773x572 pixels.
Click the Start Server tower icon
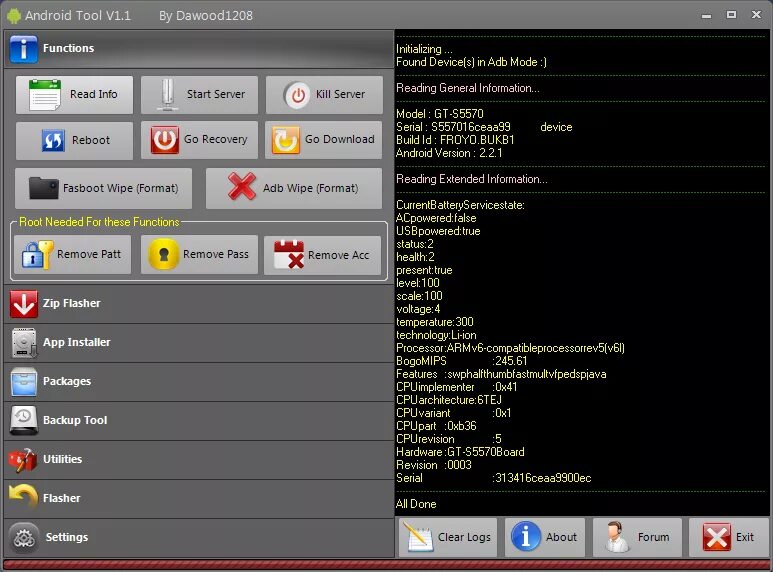168,94
